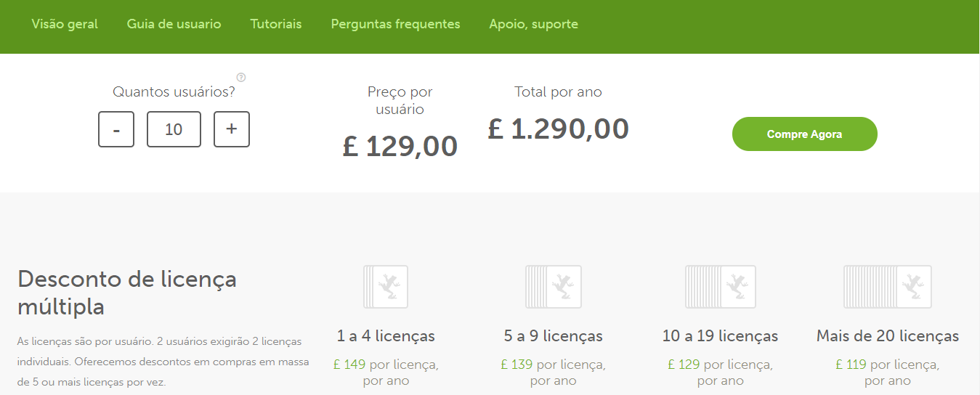Open the Tutoriais menu item
980x395 pixels.
(x=276, y=24)
